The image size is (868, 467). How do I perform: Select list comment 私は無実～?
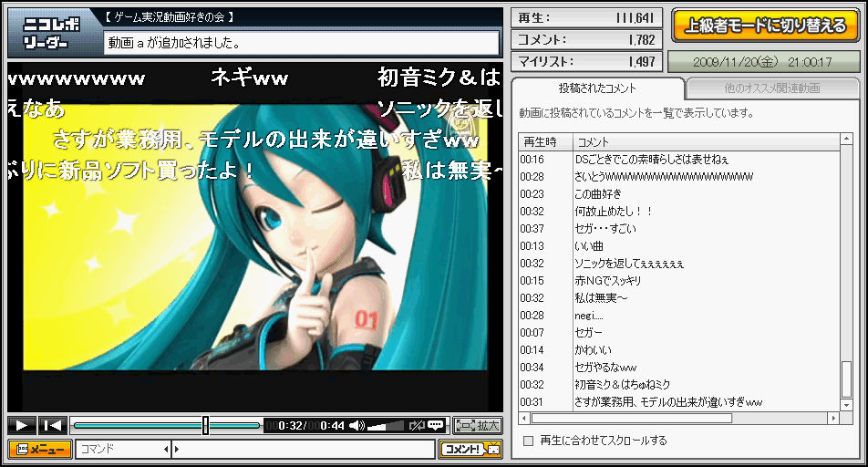click(x=679, y=298)
